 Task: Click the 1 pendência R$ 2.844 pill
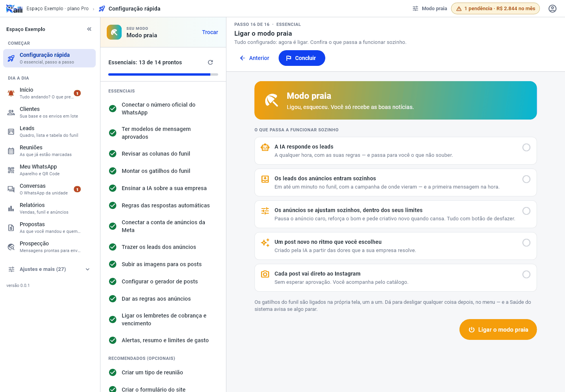(496, 9)
